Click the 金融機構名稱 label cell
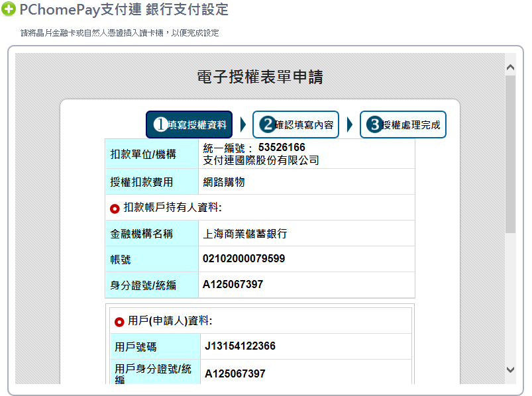The height and width of the screenshot is (396, 532). click(152, 233)
